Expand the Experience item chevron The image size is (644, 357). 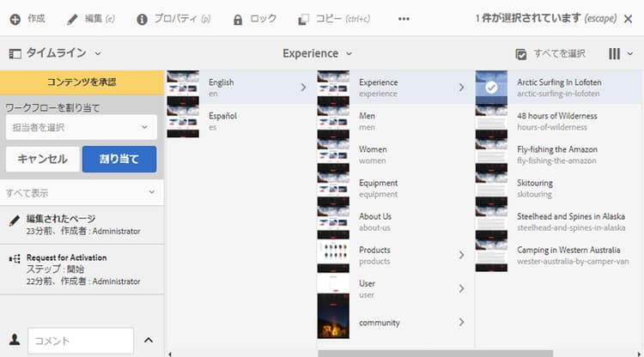[462, 87]
